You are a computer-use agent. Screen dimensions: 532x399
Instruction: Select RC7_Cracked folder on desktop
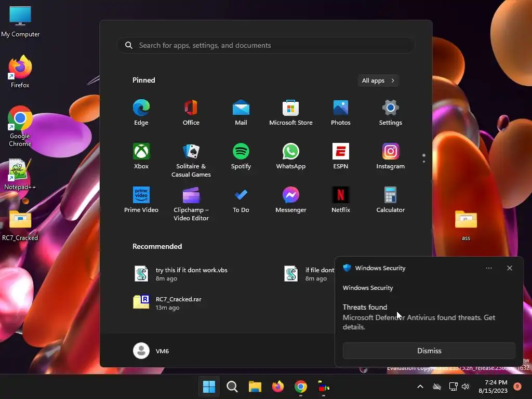coord(20,225)
